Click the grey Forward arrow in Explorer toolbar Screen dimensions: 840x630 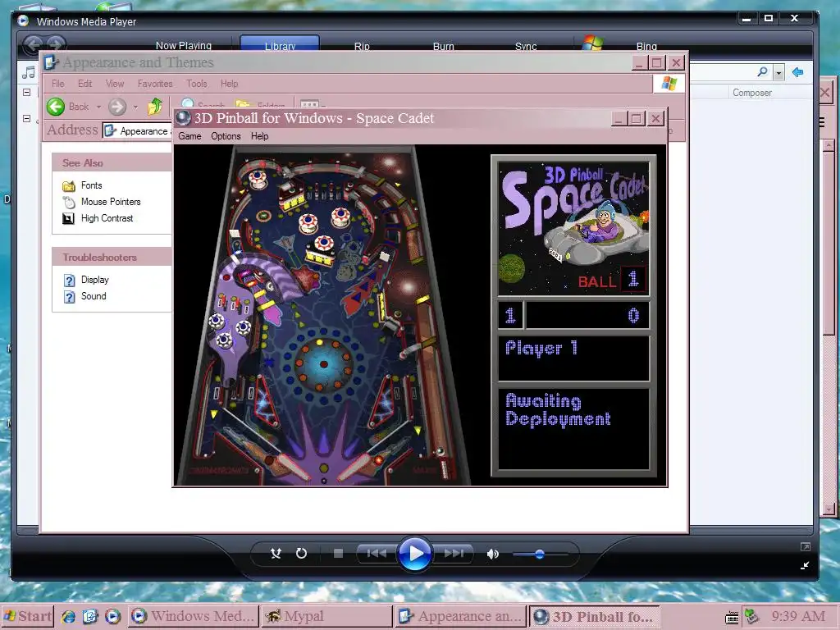117,107
